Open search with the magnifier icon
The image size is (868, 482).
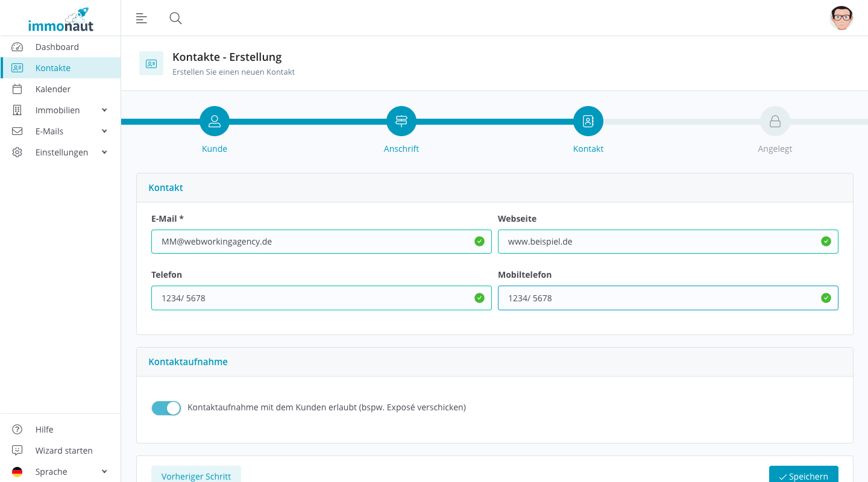[x=175, y=18]
